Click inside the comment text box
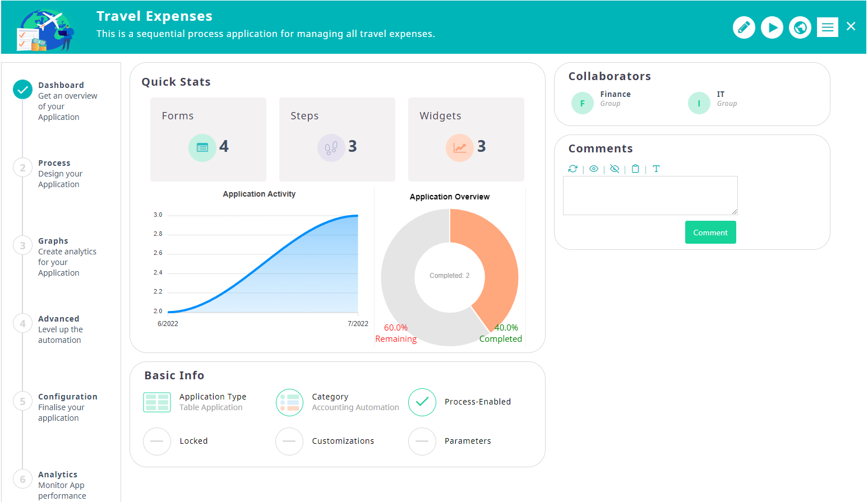 [649, 195]
